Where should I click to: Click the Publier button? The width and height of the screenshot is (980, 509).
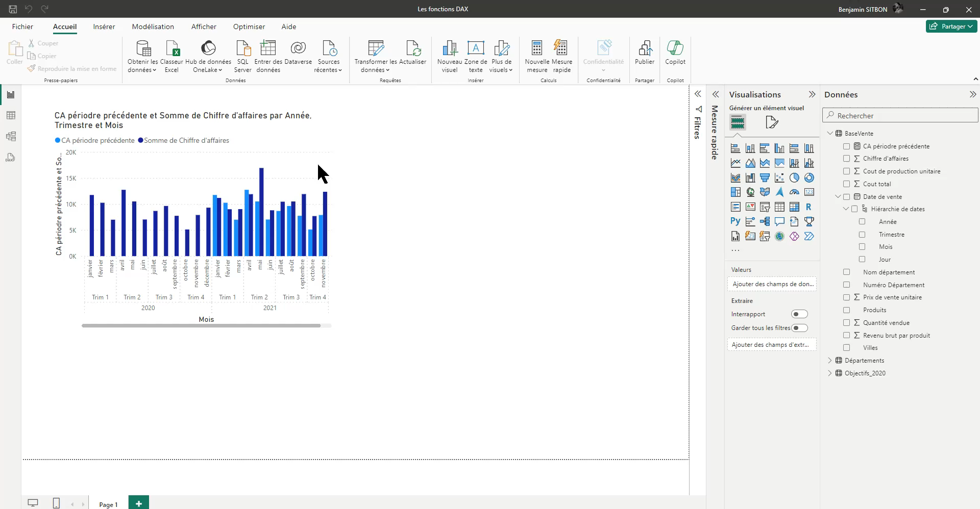pyautogui.click(x=645, y=53)
